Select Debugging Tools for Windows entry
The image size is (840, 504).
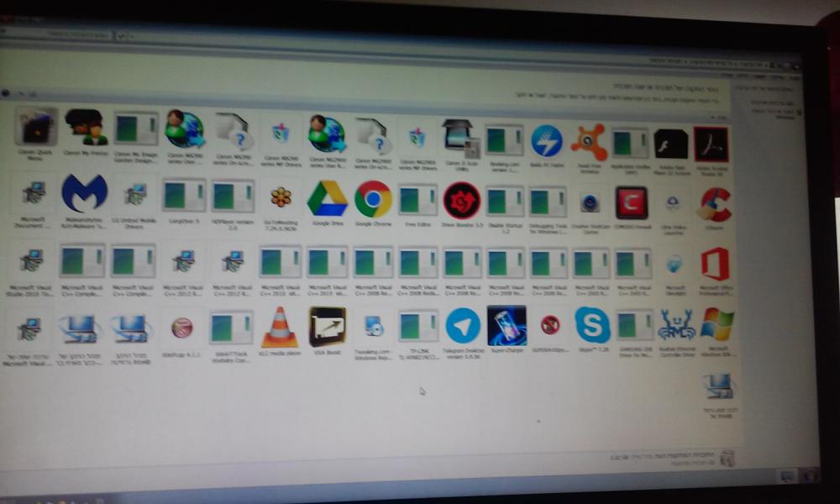coord(548,202)
